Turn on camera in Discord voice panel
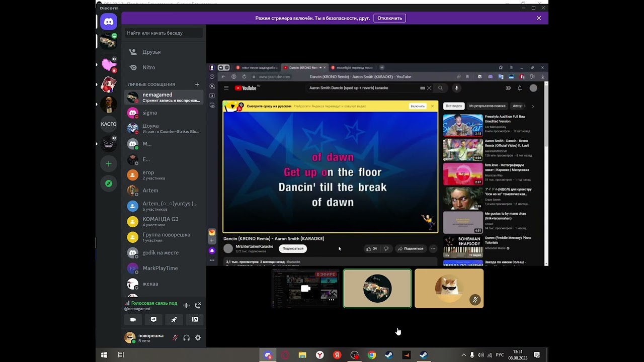 coord(133,319)
